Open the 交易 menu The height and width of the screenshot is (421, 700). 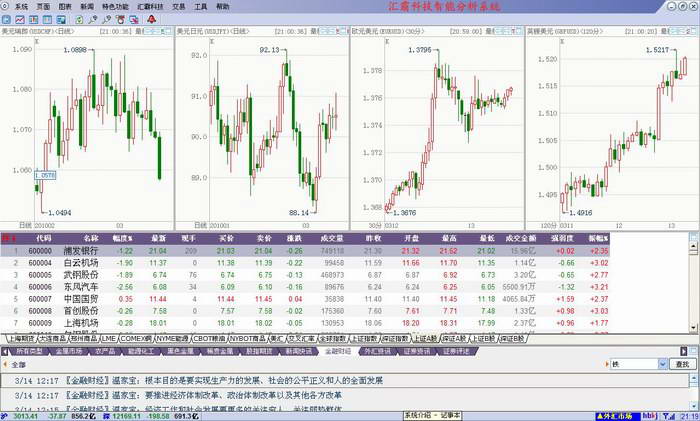coord(179,7)
